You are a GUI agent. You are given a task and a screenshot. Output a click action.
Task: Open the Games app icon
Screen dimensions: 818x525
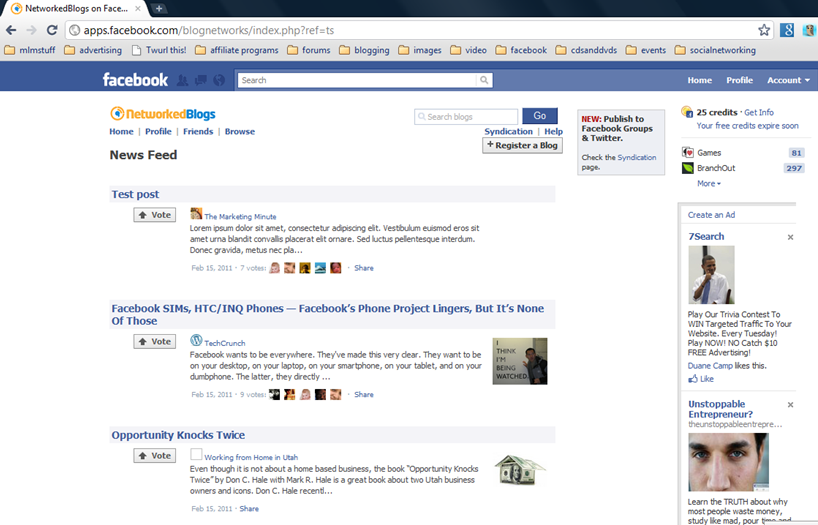tap(688, 152)
